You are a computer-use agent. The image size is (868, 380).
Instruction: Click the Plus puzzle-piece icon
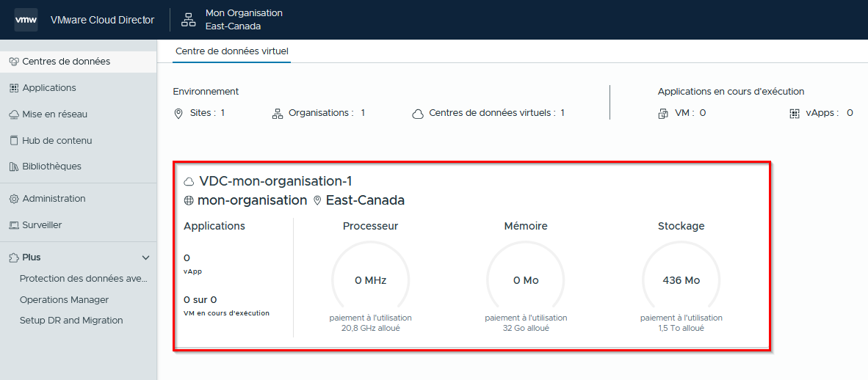pos(15,257)
